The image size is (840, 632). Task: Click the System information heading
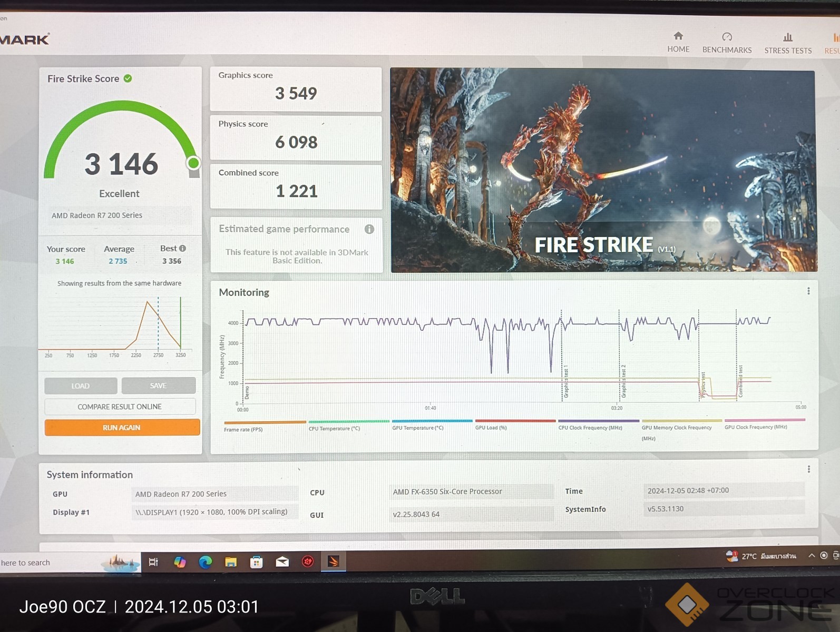[90, 475]
